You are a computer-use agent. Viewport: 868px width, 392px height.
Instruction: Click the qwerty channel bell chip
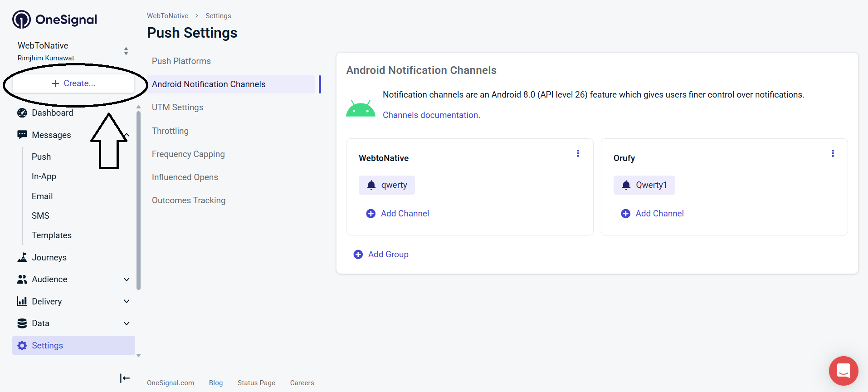386,185
